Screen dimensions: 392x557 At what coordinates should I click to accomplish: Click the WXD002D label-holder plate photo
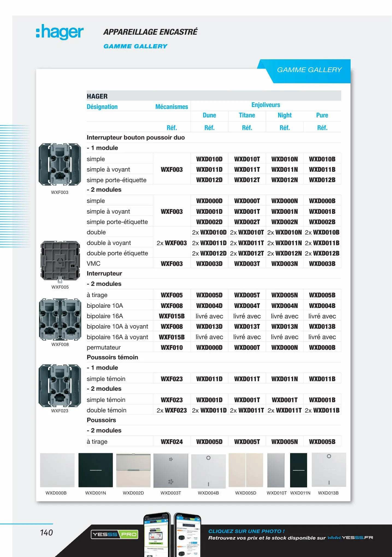pos(133,470)
